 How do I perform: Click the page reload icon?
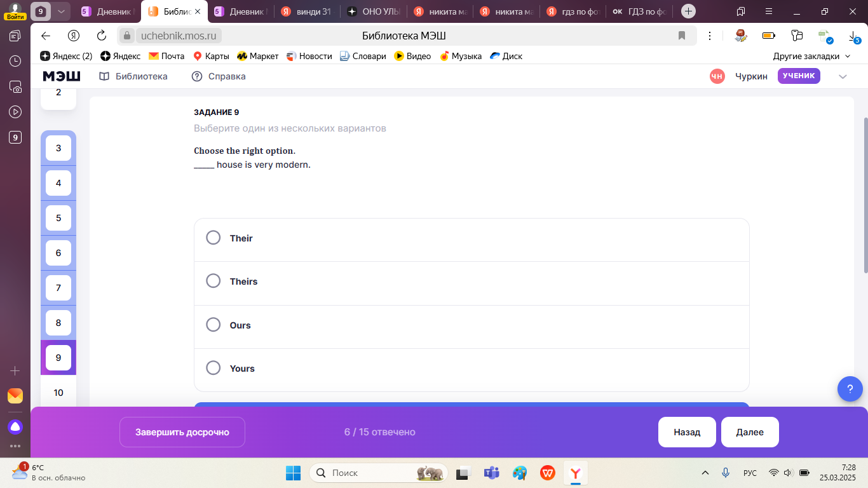102,36
